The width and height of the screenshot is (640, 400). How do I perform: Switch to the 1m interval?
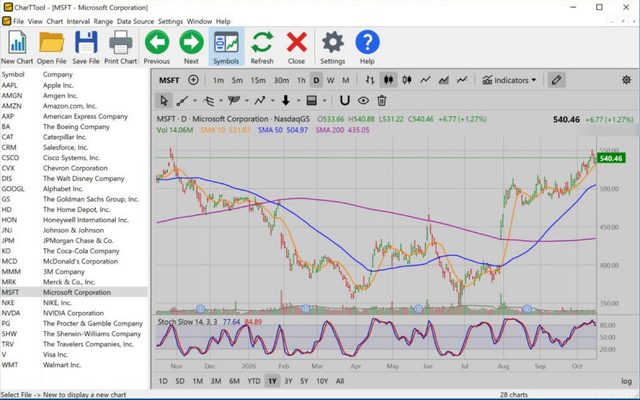[218, 80]
